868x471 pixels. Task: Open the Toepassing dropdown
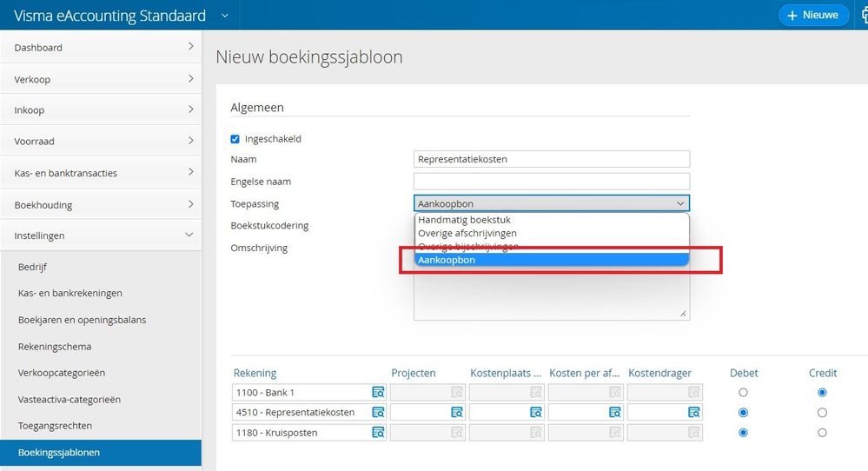pyautogui.click(x=552, y=203)
